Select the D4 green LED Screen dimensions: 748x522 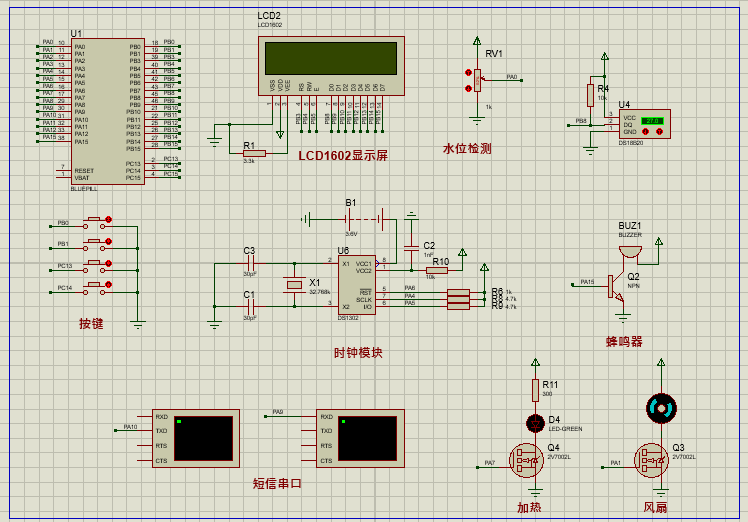535,424
